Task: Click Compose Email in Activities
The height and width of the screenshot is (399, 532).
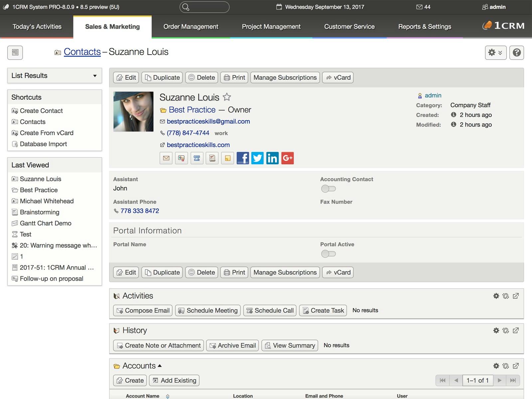Action: [x=143, y=311]
